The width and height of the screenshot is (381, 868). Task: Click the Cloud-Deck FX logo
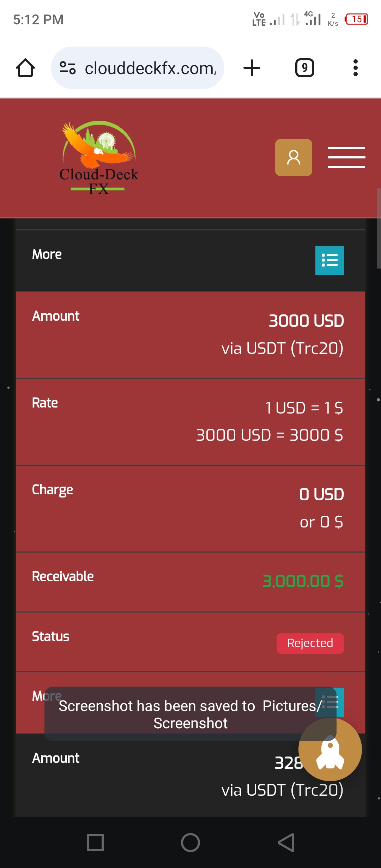click(99, 158)
